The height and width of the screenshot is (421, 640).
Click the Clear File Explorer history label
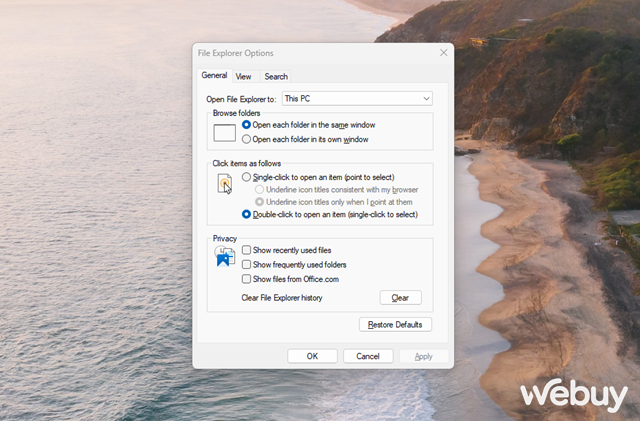282,298
